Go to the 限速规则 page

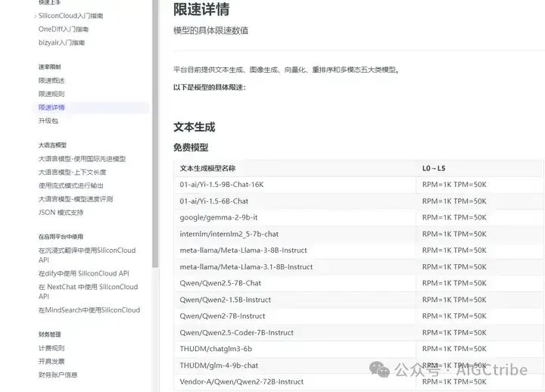tap(51, 94)
